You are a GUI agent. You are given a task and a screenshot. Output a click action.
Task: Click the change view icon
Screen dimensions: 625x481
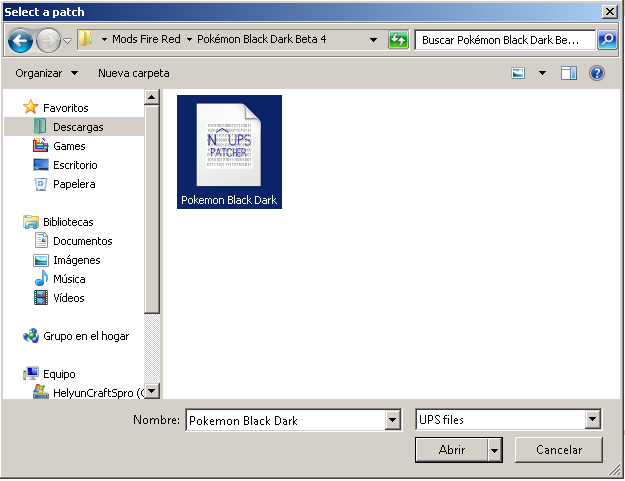click(518, 73)
